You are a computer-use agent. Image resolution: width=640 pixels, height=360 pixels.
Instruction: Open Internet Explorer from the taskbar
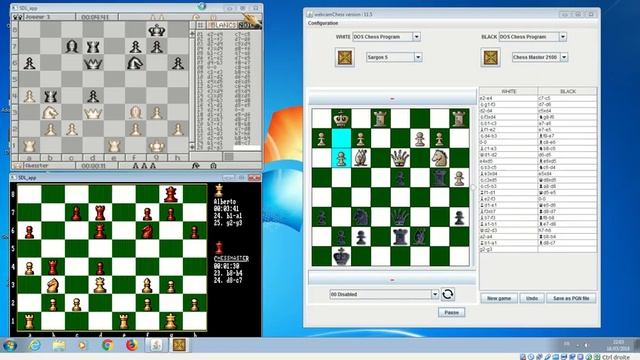point(35,345)
